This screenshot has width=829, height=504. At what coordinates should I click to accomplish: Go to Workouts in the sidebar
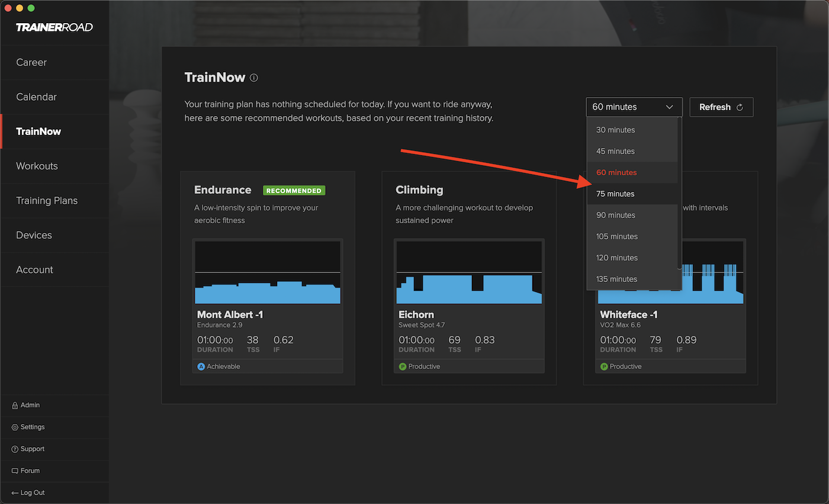[54, 166]
